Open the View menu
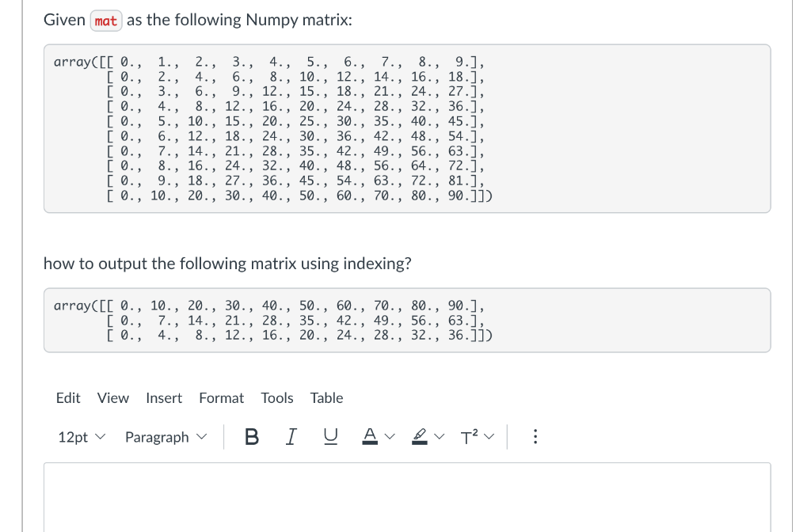The image size is (811, 532). (112, 398)
